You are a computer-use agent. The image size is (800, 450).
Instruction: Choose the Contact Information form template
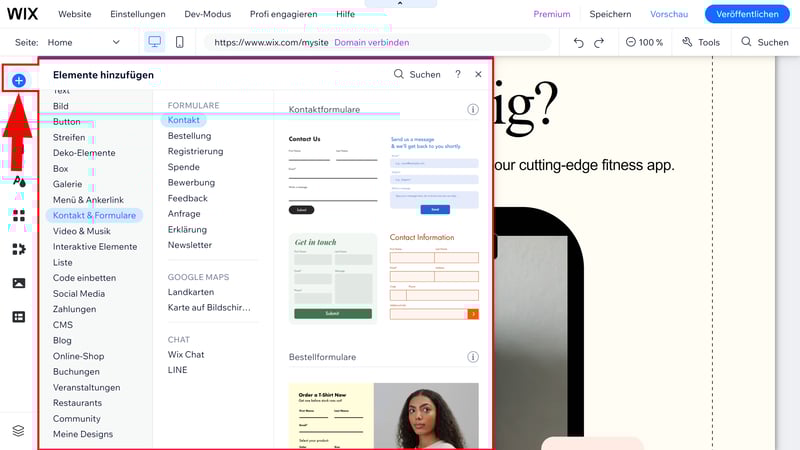[x=434, y=277]
